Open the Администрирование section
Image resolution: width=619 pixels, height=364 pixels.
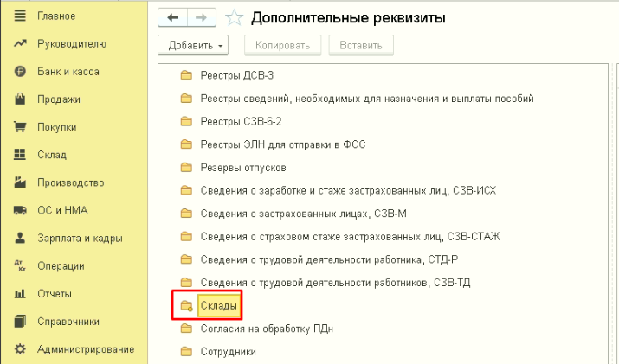86,349
